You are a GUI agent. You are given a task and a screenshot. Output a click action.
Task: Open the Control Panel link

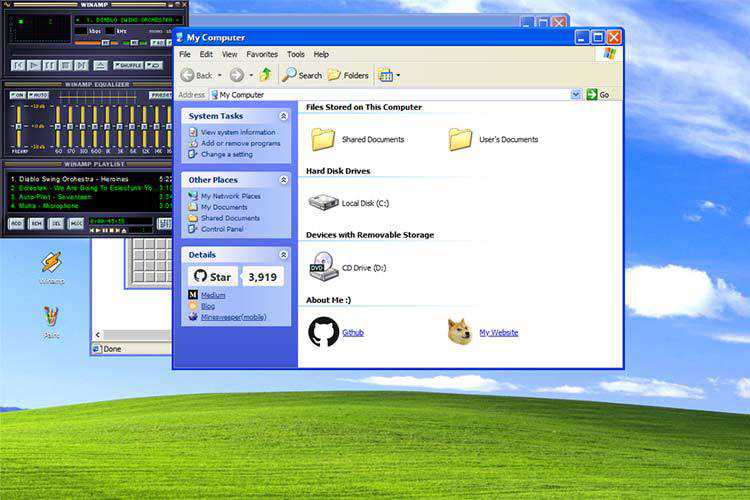coord(221,229)
